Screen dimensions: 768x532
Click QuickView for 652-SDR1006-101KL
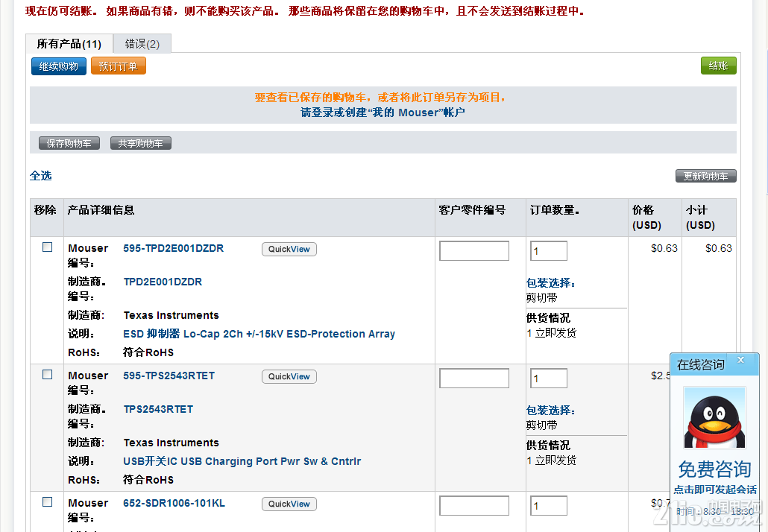pos(289,504)
